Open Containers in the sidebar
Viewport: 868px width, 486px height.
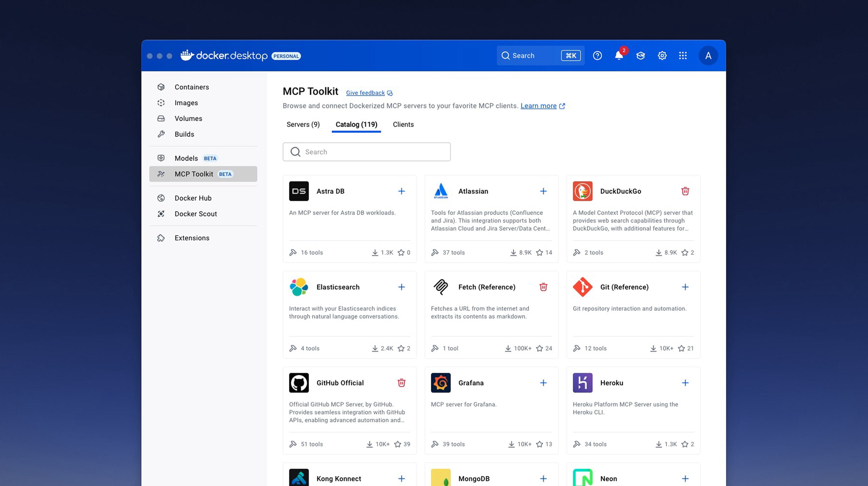tap(191, 87)
